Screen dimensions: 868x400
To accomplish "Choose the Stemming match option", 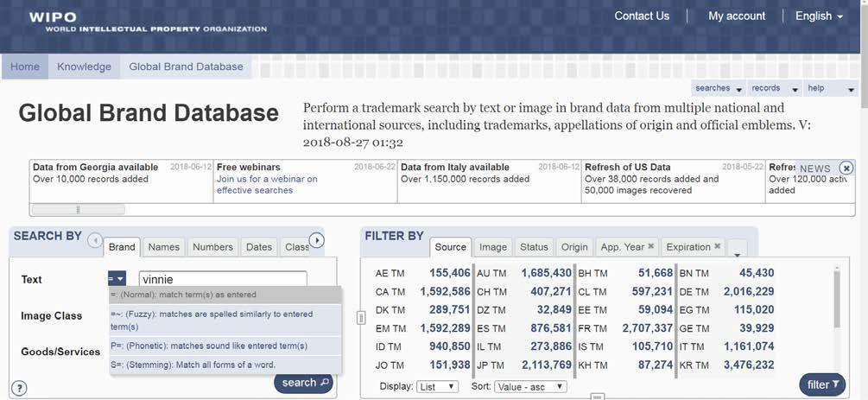I will (225, 365).
